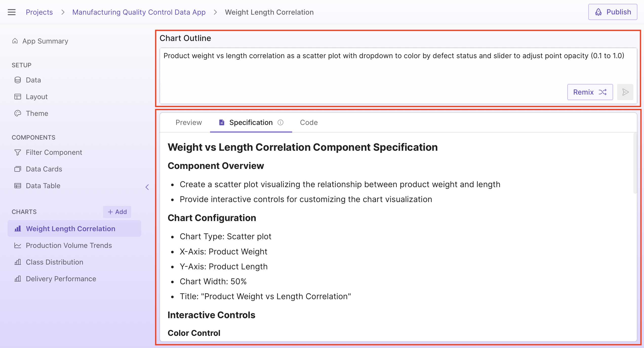
Task: Open Manufacturing Quality Control Data App breadcrumb
Action: [x=139, y=12]
